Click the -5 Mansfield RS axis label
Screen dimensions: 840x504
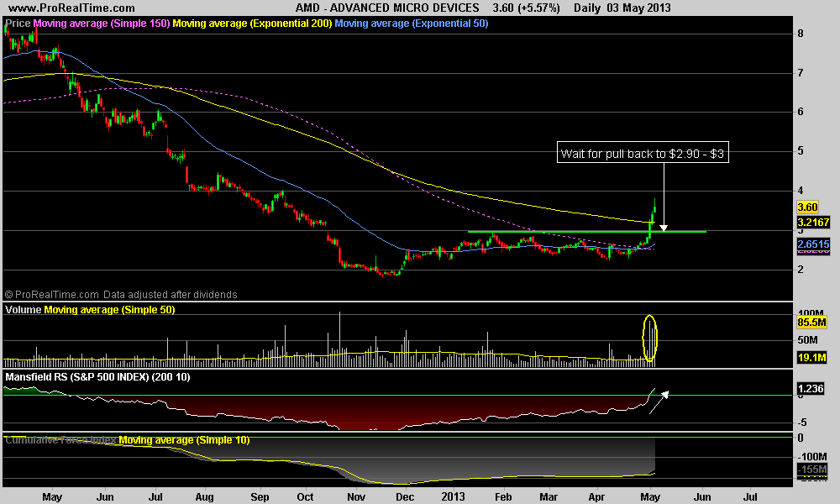(802, 423)
